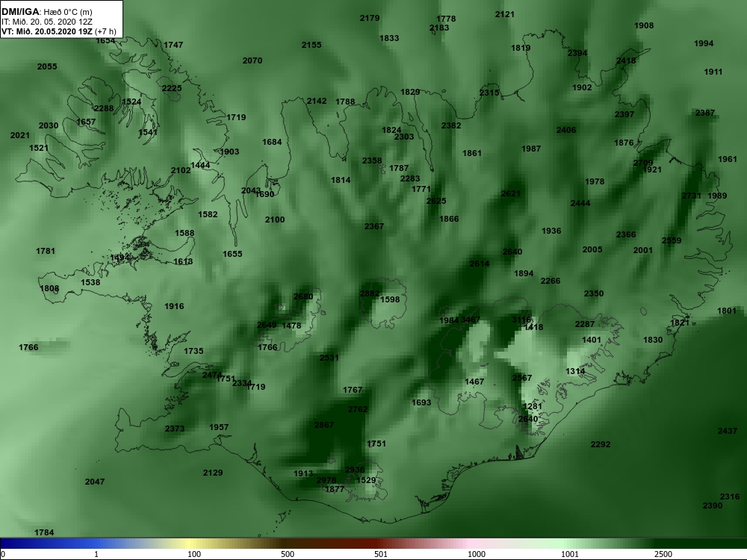
Task: Click the map value 1529
Action: [x=366, y=480]
